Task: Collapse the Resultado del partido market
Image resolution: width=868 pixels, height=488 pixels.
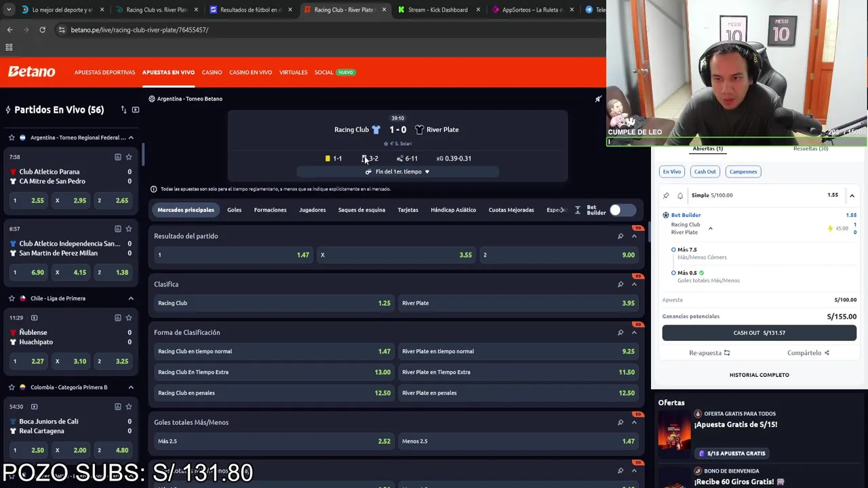Action: (634, 236)
